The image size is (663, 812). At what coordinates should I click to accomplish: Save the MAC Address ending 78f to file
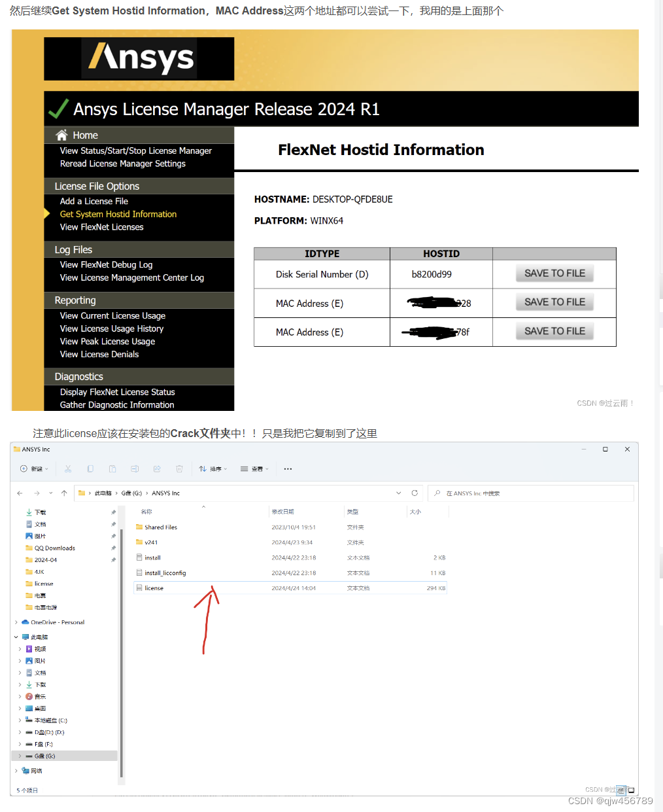coord(554,331)
